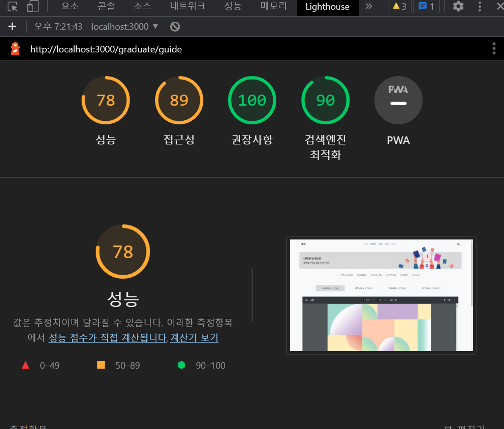Open the 계산기 보기 link
Image resolution: width=504 pixels, height=429 pixels.
point(194,338)
